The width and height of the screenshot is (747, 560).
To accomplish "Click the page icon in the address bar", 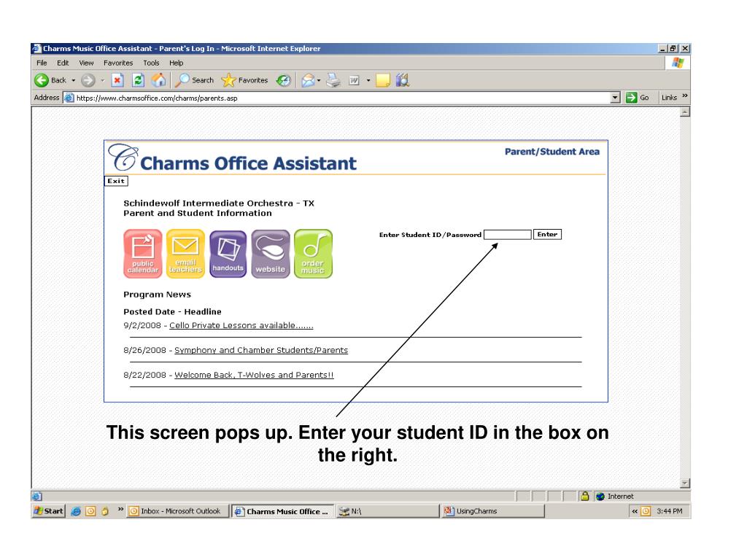I will point(69,98).
